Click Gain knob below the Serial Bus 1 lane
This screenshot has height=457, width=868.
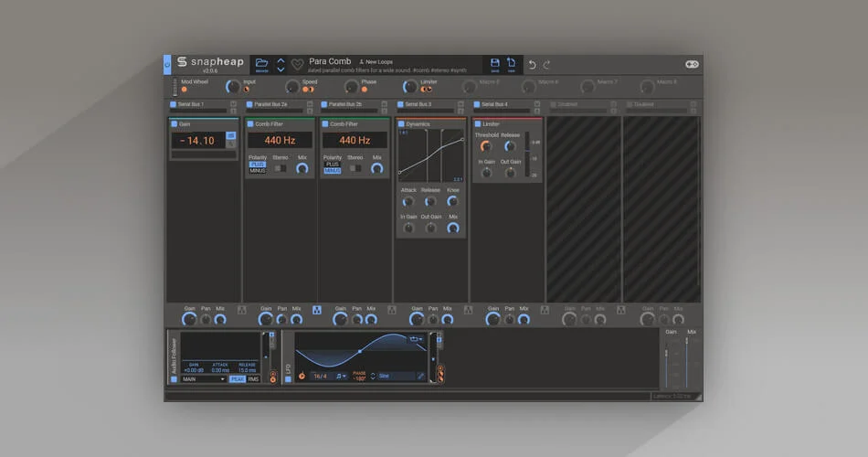coord(189,319)
